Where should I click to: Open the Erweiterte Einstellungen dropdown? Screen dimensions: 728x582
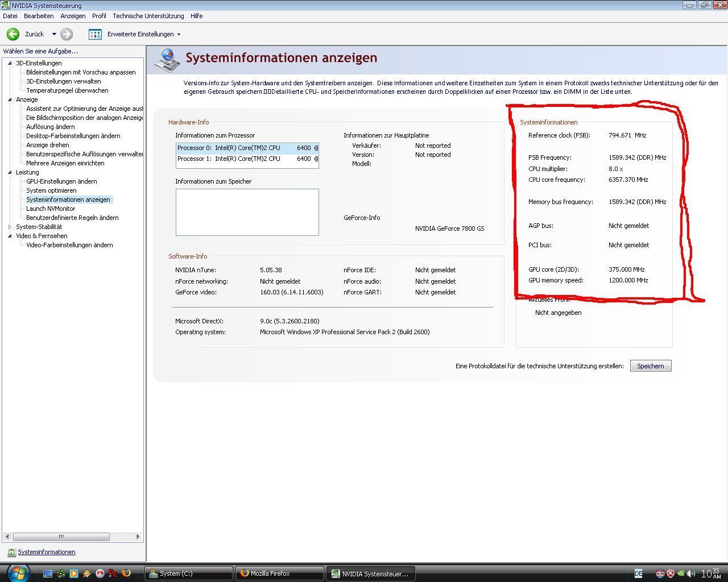(x=179, y=35)
